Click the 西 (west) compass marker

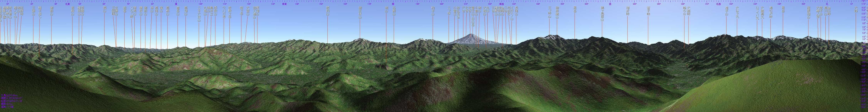point(610,4)
